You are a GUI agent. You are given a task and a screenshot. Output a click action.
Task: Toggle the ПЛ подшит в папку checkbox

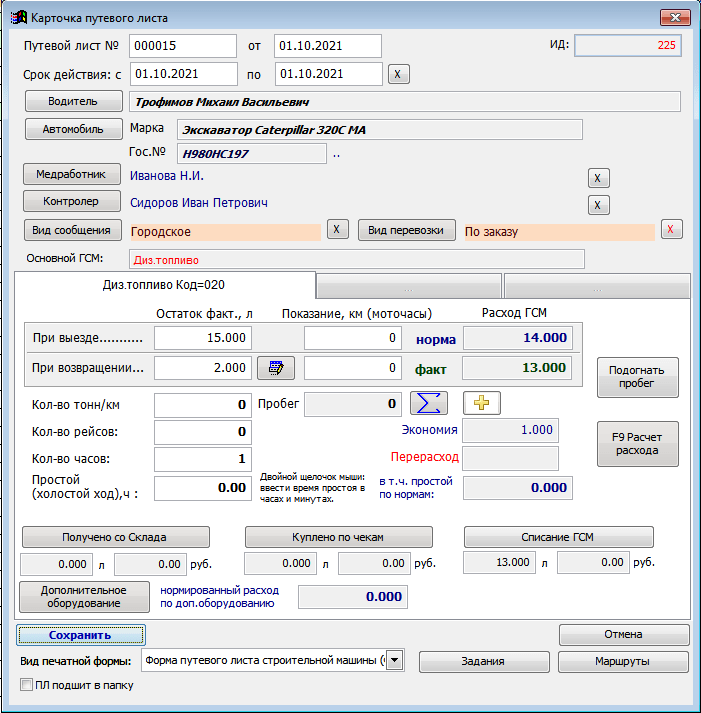26,685
